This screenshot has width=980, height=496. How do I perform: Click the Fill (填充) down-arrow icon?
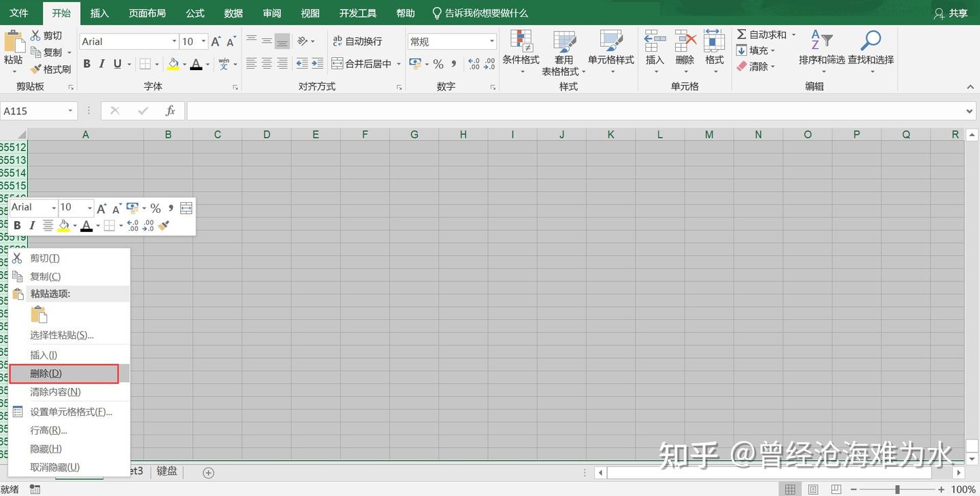click(x=742, y=50)
